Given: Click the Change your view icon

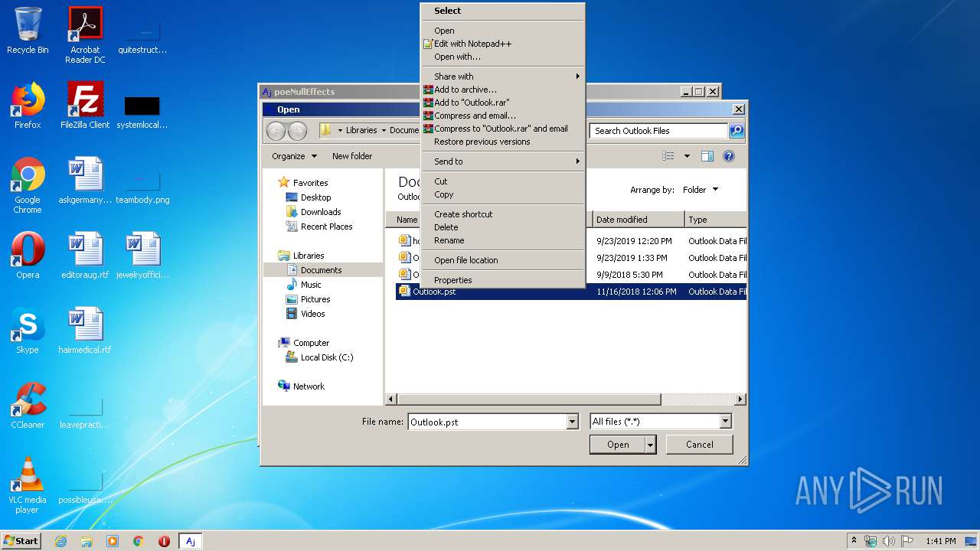Looking at the screenshot, I should pos(668,156).
